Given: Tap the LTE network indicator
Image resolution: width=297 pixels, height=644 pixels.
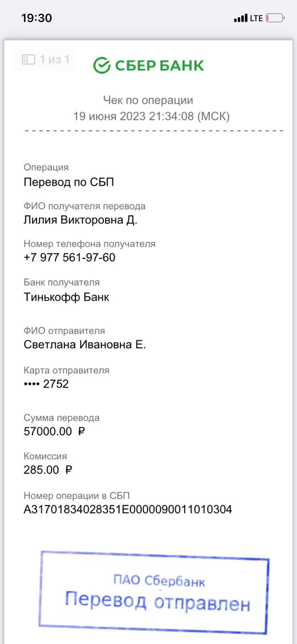Looking at the screenshot, I should click(256, 18).
